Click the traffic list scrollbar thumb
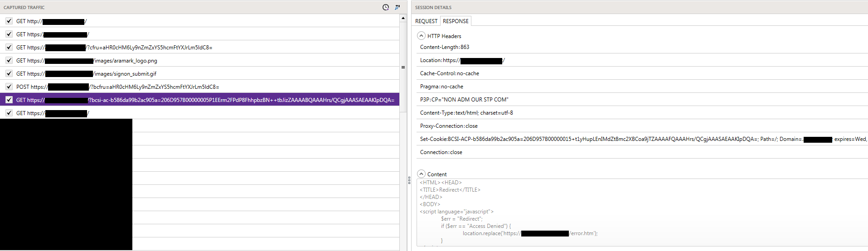The image size is (868, 251). click(403, 67)
